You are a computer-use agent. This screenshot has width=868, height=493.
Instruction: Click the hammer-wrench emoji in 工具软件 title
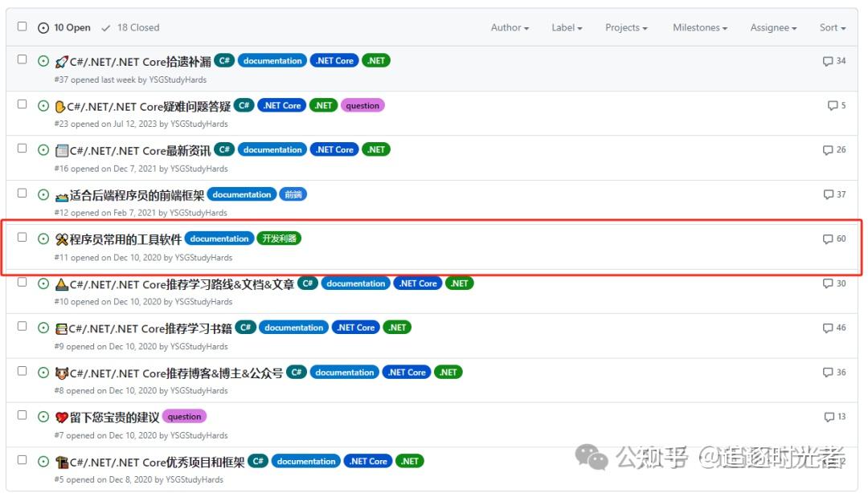(x=61, y=239)
